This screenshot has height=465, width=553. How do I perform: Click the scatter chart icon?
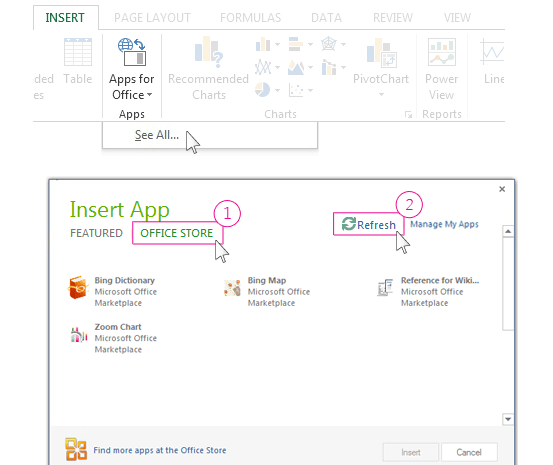click(x=296, y=90)
